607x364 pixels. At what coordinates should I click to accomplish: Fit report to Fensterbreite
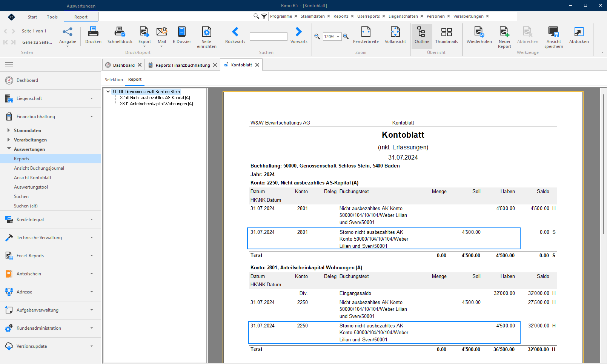click(x=366, y=35)
